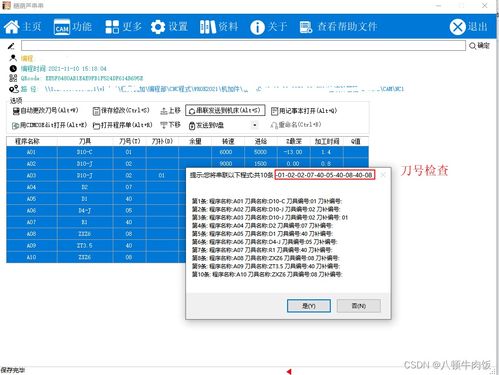Open 查看帮助文件 help file

click(x=339, y=27)
